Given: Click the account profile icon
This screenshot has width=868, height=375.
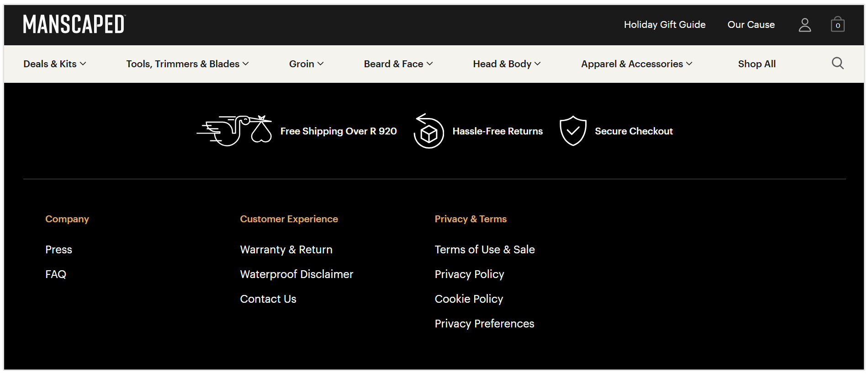Looking at the screenshot, I should point(804,25).
